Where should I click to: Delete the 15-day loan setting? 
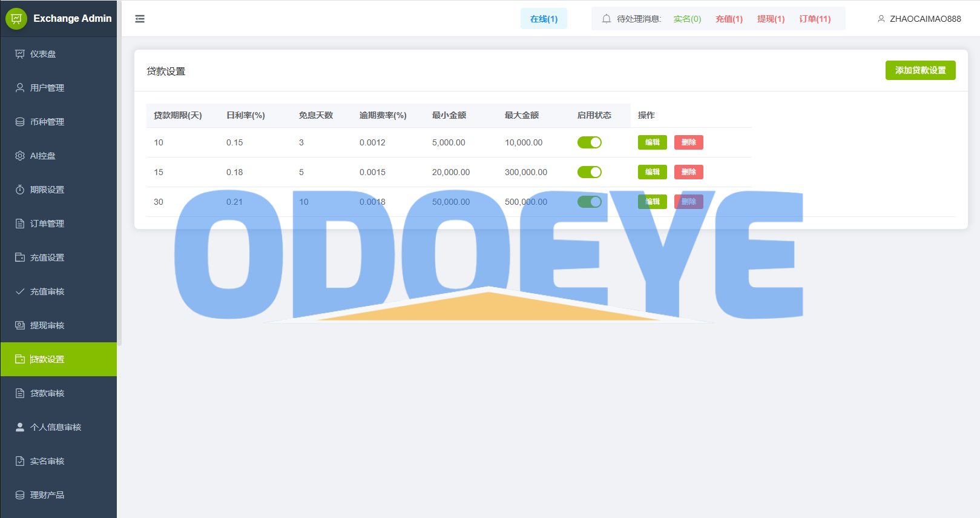(x=688, y=172)
